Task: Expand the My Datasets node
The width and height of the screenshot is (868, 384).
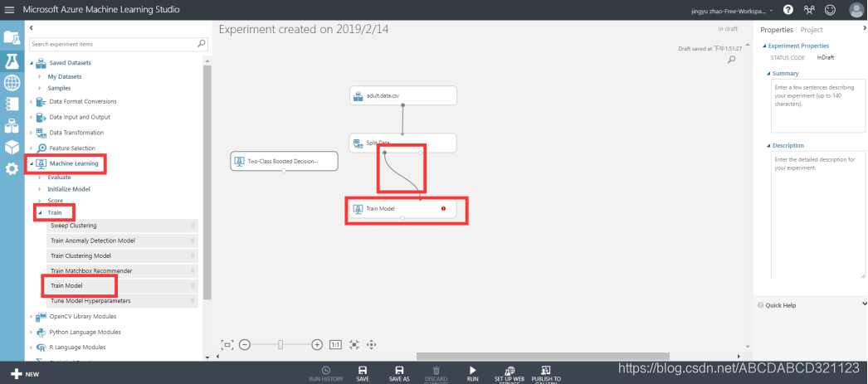Action: click(x=40, y=76)
